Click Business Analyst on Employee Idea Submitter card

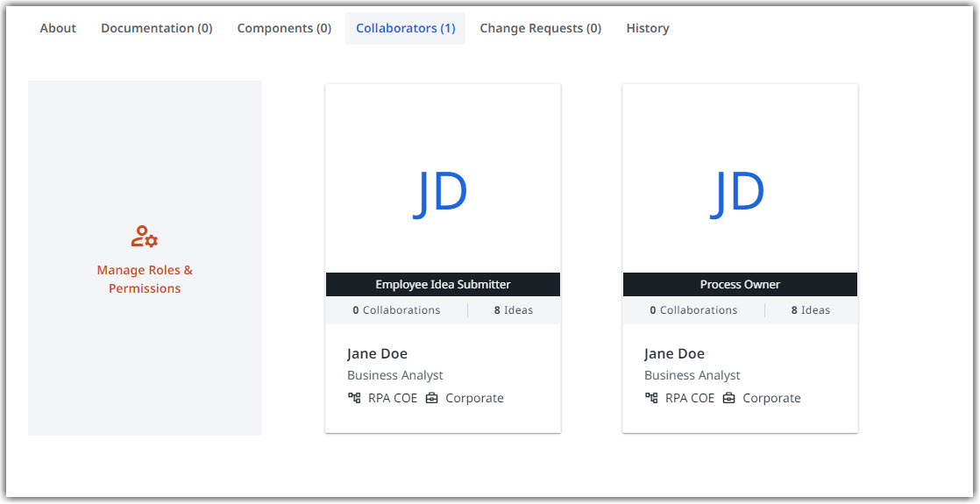395,375
